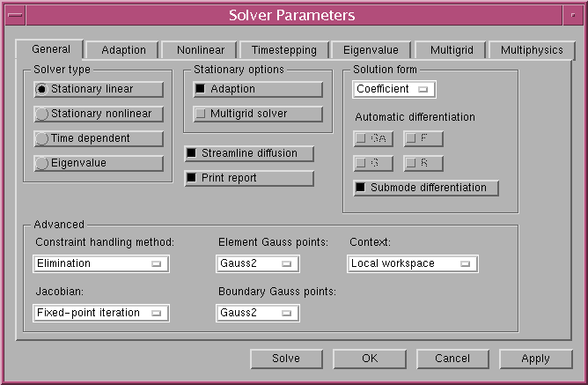Uncheck the Print report option
This screenshot has width=588, height=385.
249,178
